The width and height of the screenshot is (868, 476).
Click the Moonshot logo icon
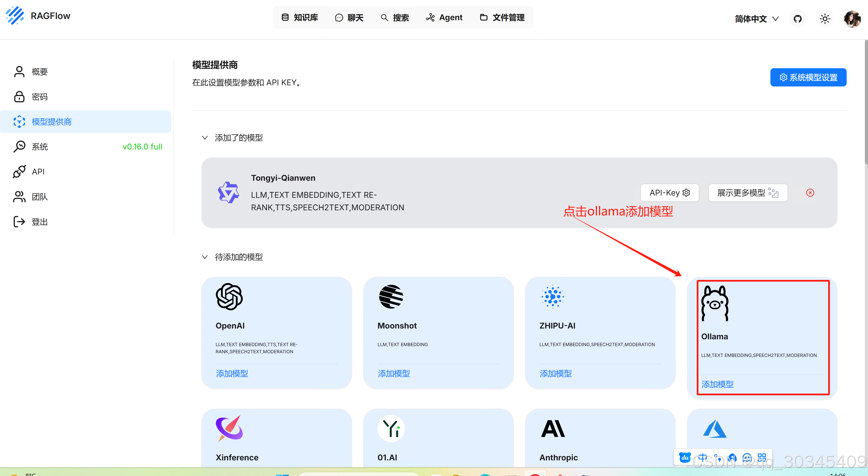[x=391, y=297]
